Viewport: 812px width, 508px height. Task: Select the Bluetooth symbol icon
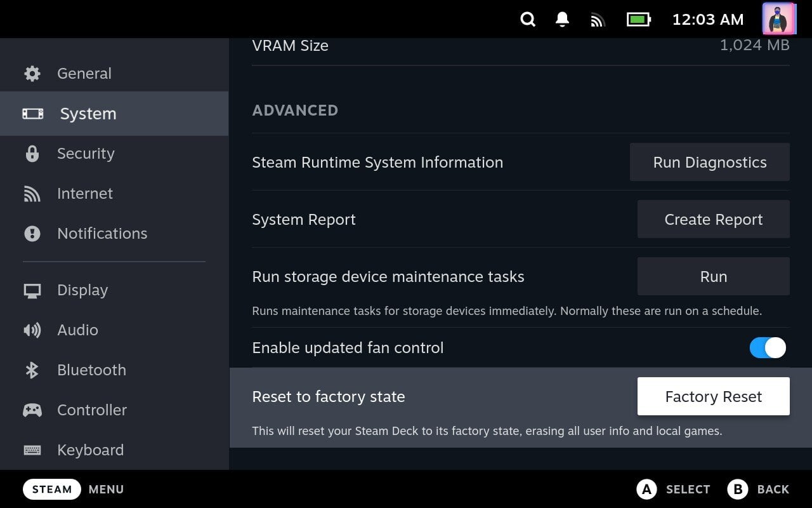tap(32, 370)
